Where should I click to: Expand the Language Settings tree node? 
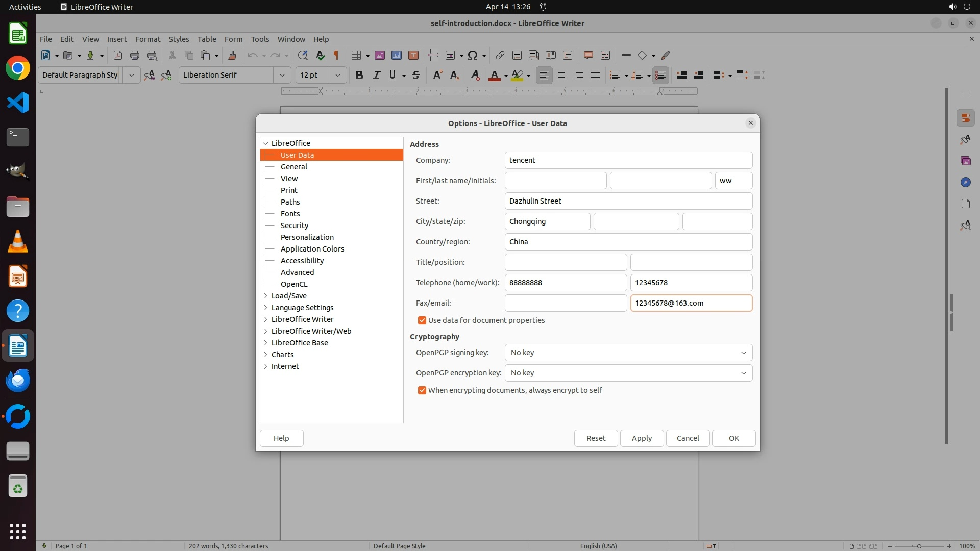tap(265, 308)
